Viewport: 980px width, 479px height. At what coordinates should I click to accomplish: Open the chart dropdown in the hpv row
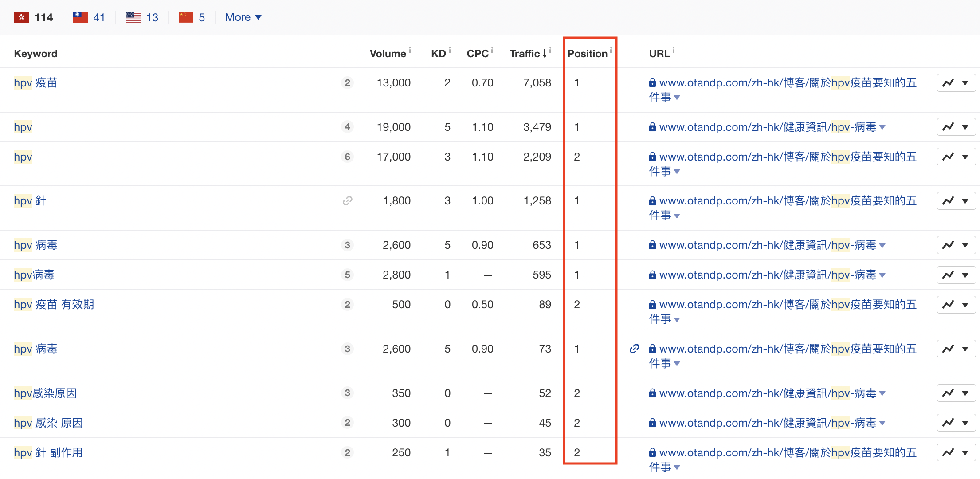coord(965,127)
